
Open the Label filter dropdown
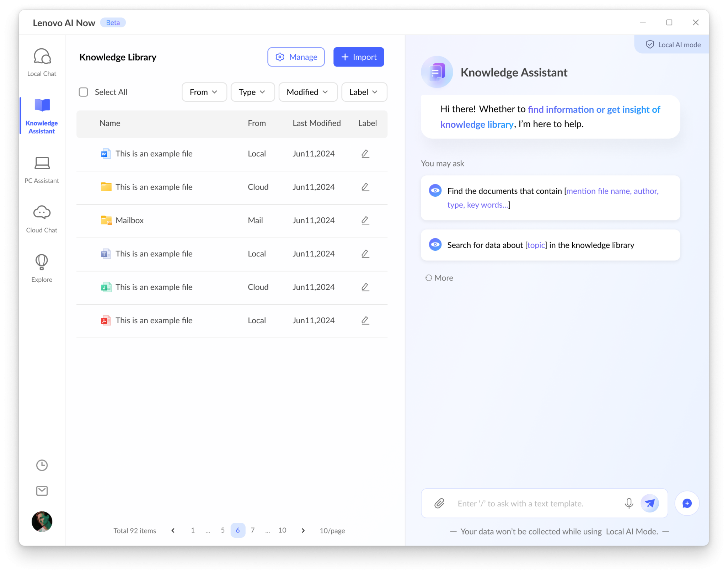coord(364,92)
